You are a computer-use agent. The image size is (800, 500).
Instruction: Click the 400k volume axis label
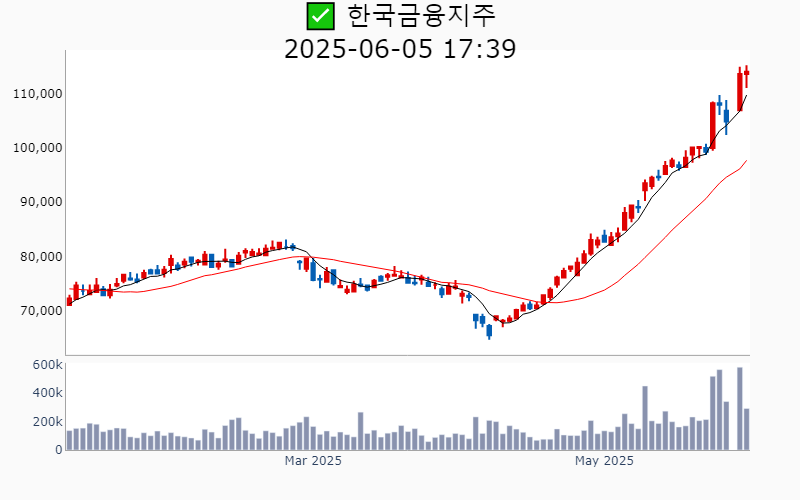click(47, 393)
